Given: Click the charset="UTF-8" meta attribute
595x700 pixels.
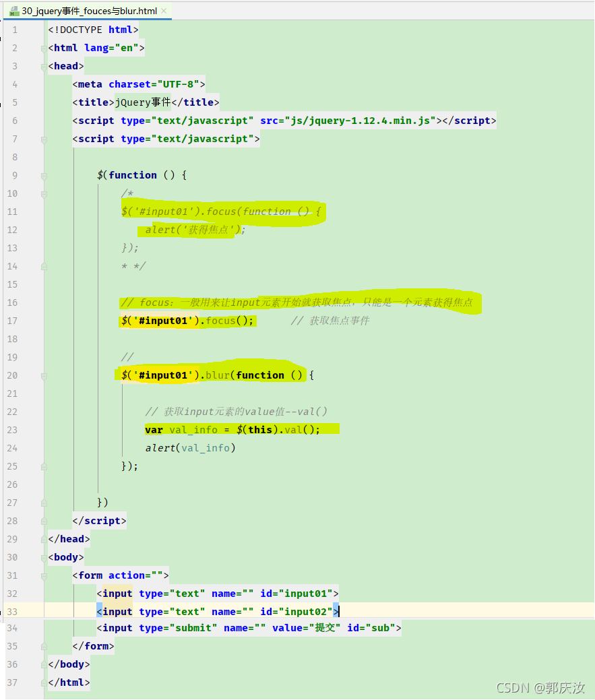Looking at the screenshot, I should 154,84.
